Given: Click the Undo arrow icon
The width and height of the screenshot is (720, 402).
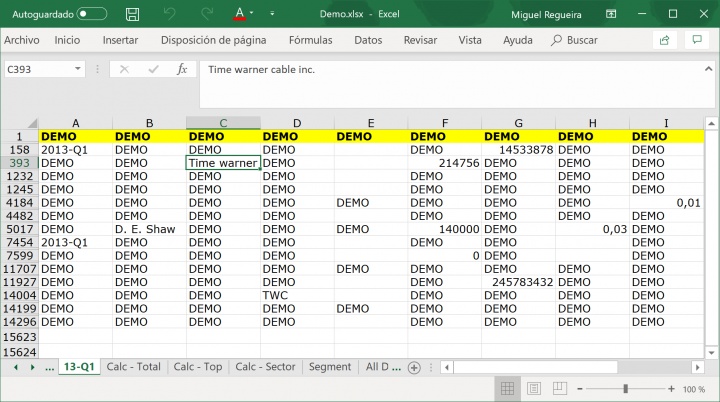Looking at the screenshot, I should pyautogui.click(x=169, y=14).
